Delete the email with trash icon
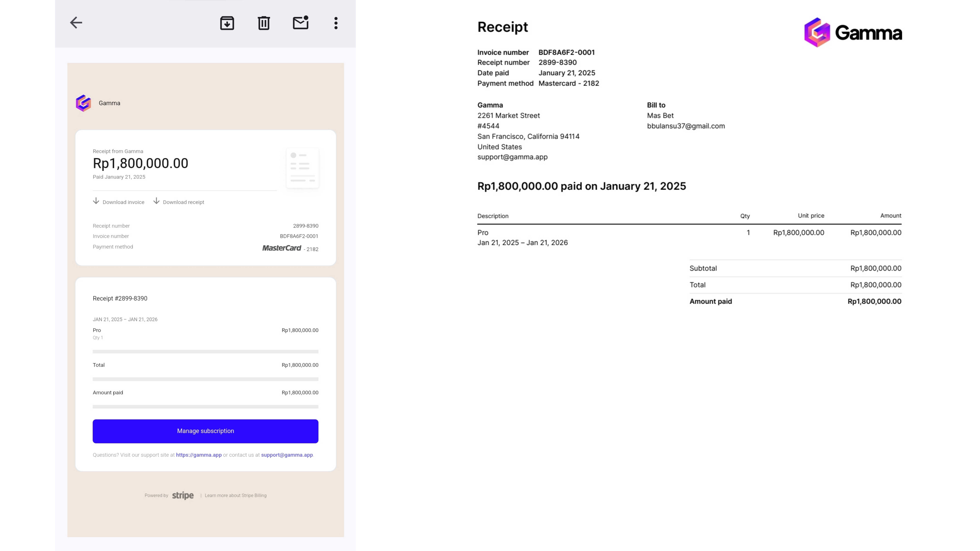This screenshot has height=551, width=980. (264, 23)
